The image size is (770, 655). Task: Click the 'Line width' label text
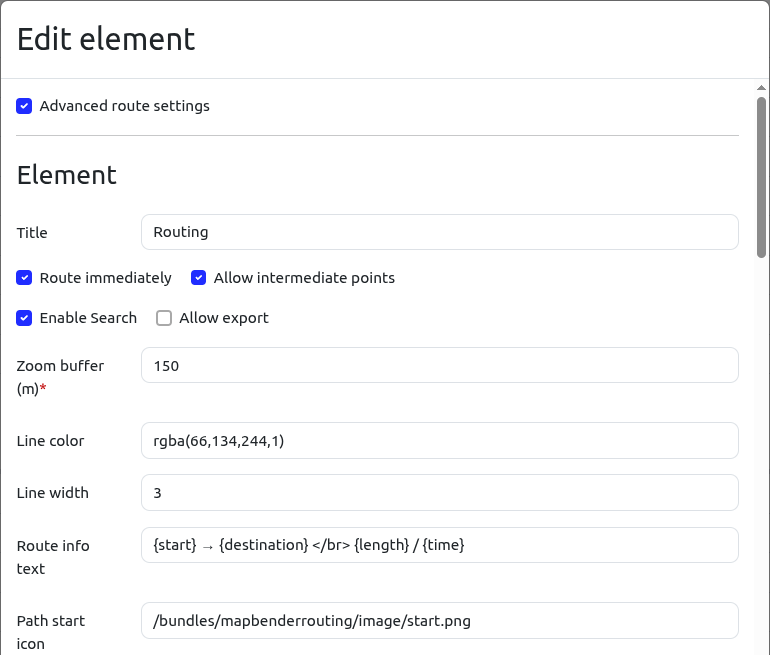pos(52,493)
